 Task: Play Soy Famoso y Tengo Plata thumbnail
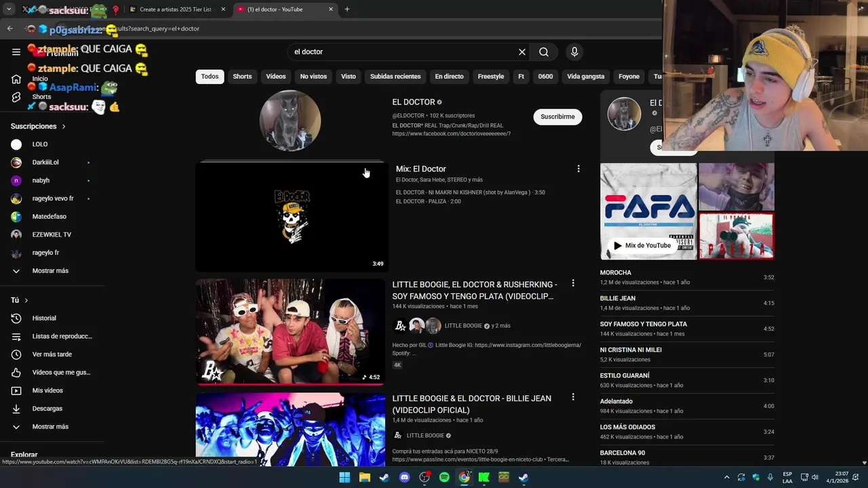[x=290, y=332]
